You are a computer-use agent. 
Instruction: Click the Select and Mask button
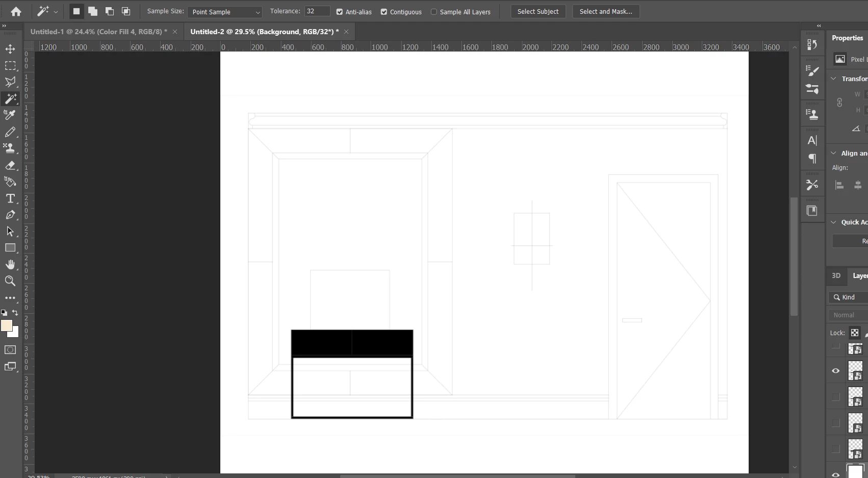(606, 11)
